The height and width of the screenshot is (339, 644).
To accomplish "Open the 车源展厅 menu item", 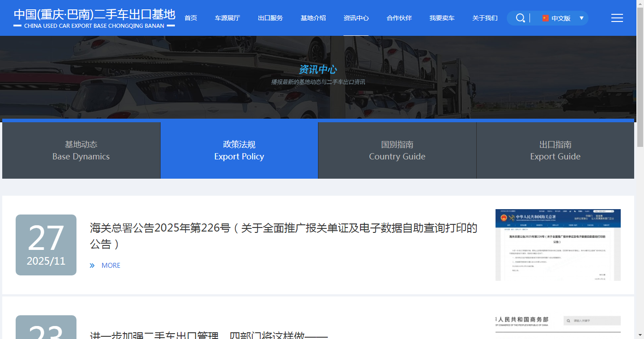I will click(227, 18).
